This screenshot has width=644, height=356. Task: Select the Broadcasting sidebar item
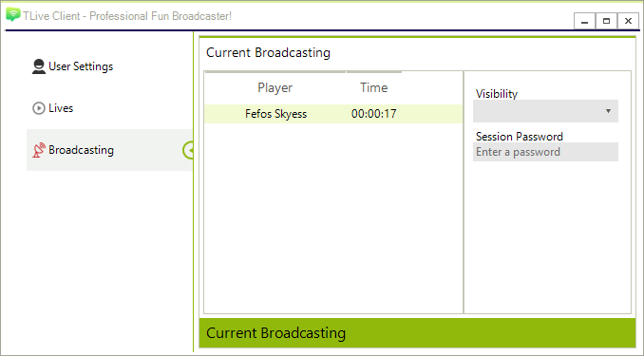109,150
